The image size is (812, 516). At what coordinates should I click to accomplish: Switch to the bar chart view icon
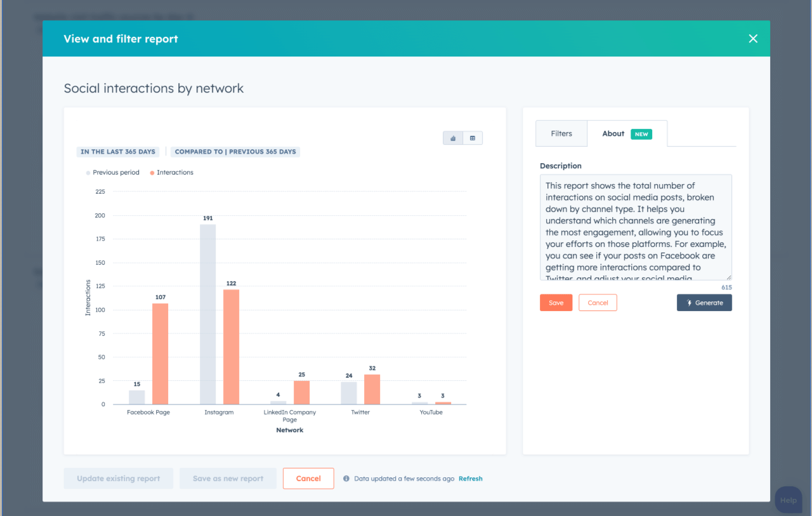click(x=453, y=138)
